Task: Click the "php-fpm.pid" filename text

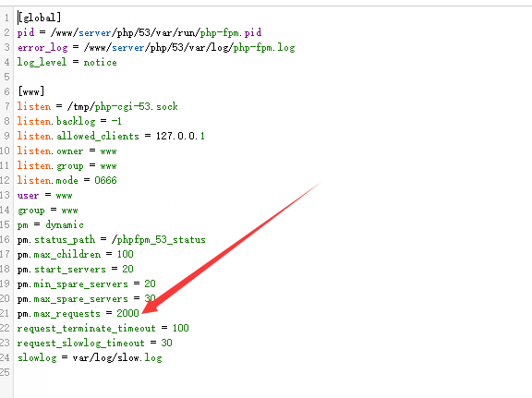Action: (231, 32)
